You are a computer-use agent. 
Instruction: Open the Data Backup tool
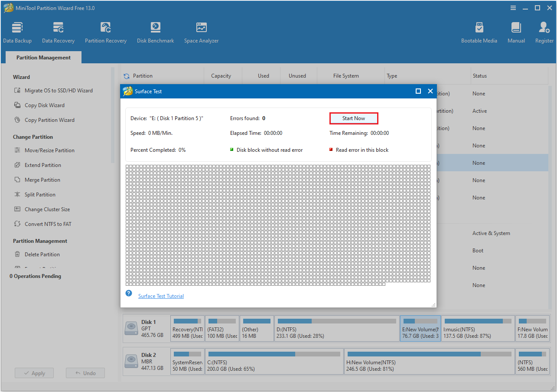(17, 31)
